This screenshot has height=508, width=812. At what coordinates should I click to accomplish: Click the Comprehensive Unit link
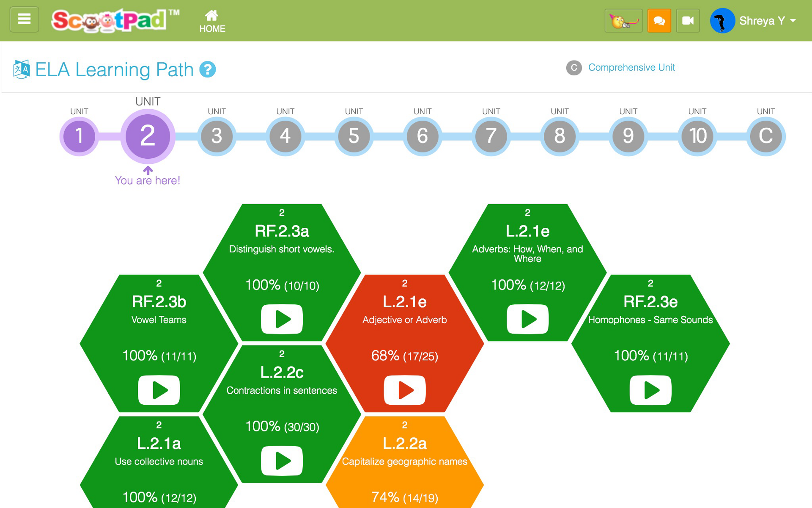631,67
